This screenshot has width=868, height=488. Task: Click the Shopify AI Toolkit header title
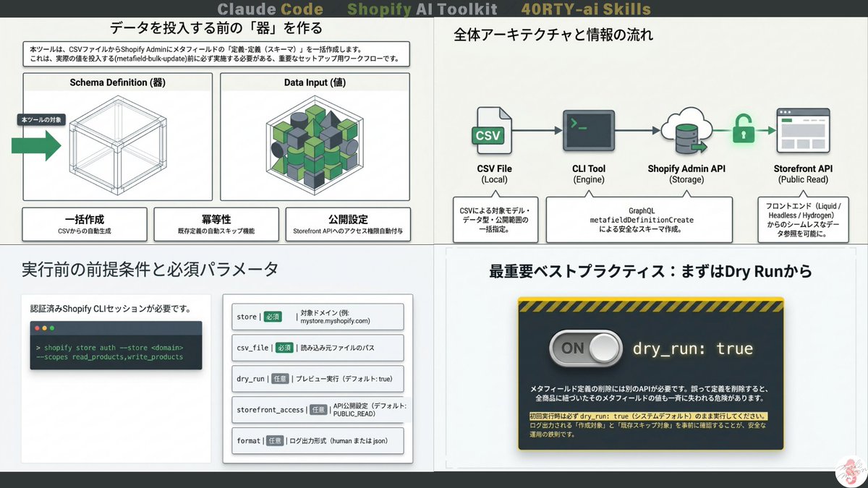pyautogui.click(x=422, y=9)
